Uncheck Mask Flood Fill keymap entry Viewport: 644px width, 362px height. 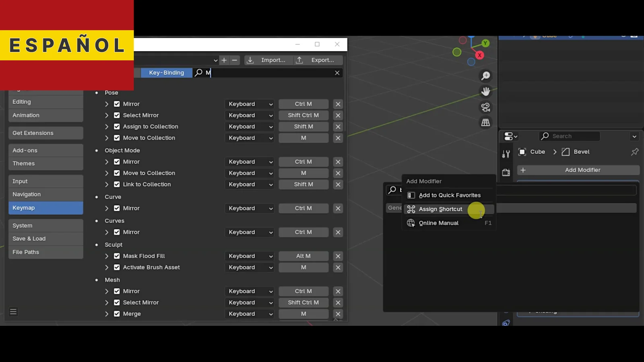coord(117,256)
